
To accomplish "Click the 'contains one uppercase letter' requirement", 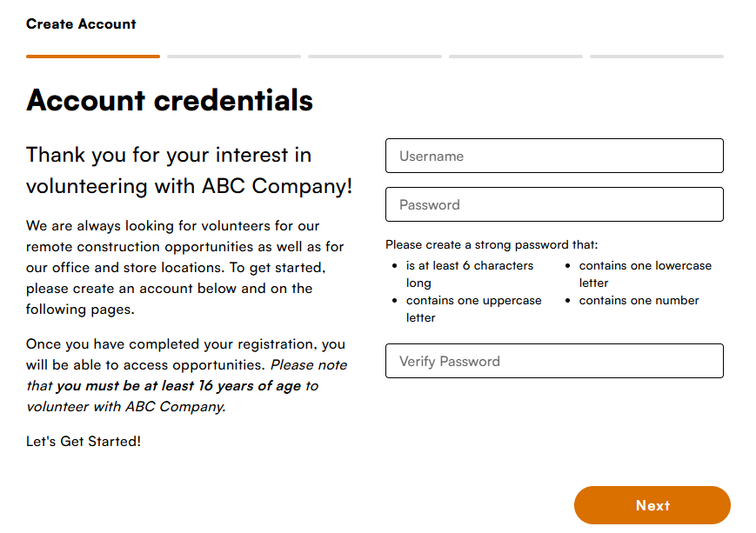I will [473, 309].
